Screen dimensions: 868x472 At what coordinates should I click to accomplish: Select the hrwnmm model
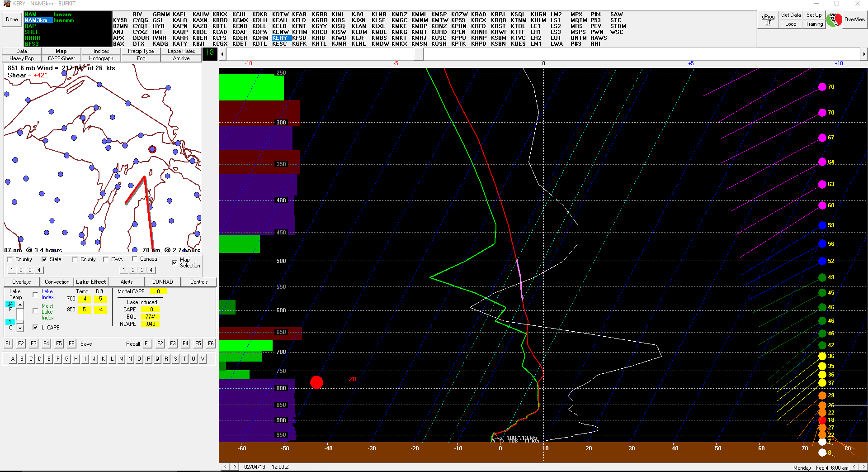point(64,20)
